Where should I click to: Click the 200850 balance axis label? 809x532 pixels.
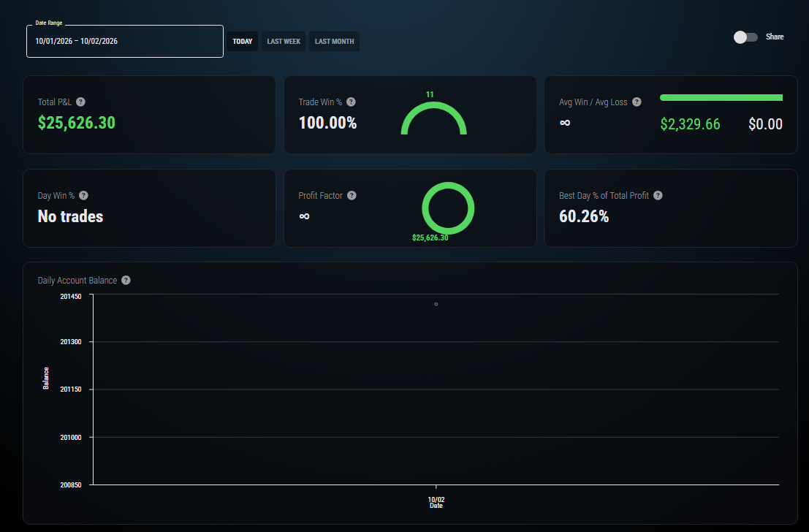[71, 485]
